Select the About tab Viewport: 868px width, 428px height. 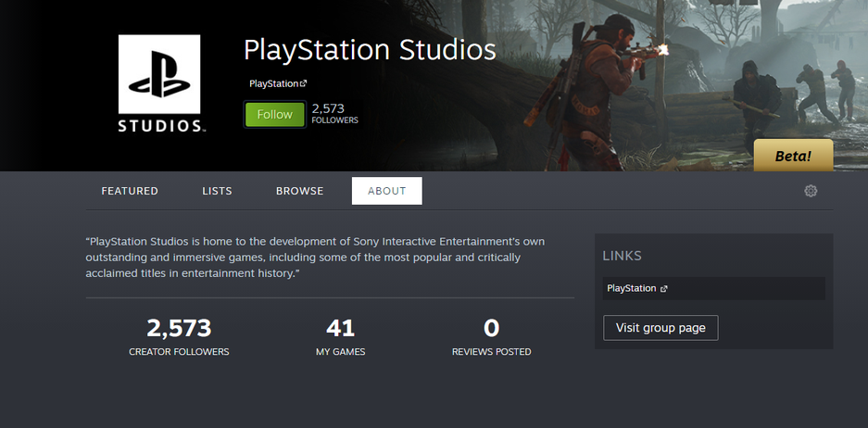(x=386, y=191)
